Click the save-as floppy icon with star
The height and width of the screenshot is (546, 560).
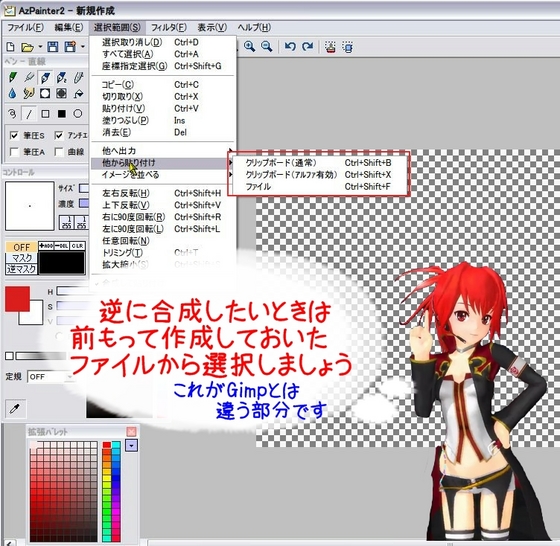coord(70,47)
